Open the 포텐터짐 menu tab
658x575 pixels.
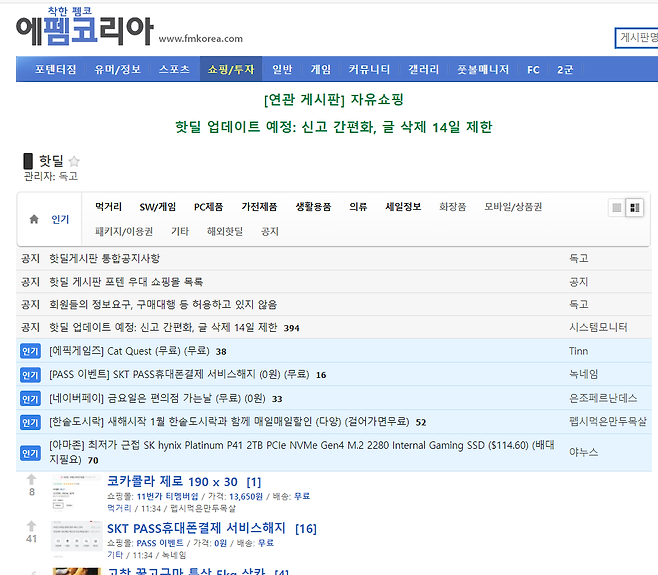[55, 70]
